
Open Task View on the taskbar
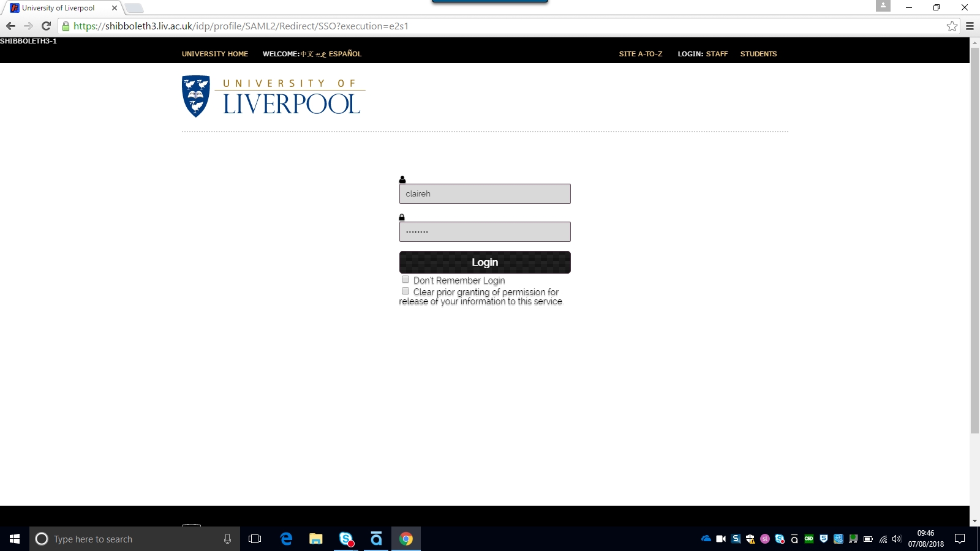pos(255,539)
